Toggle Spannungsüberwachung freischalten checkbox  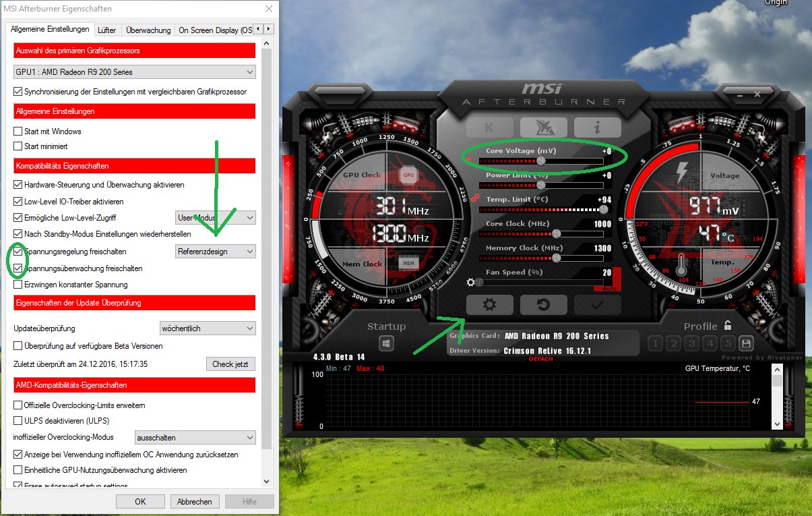[x=18, y=268]
